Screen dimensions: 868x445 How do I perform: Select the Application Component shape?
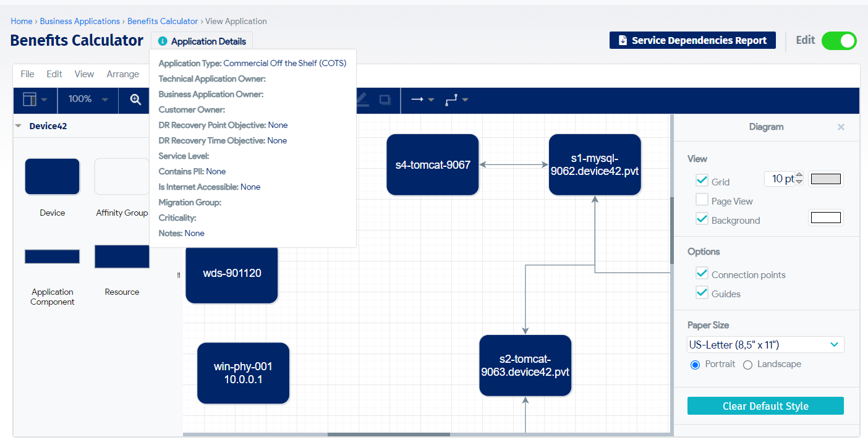point(52,256)
